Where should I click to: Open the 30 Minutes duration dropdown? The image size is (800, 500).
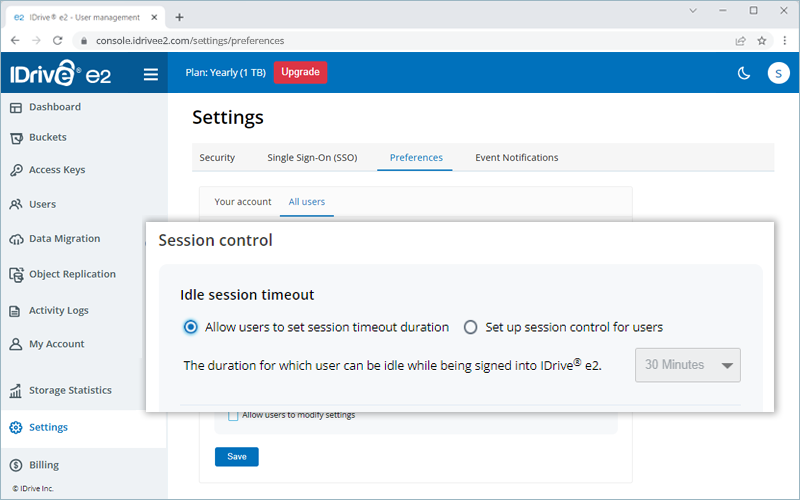click(688, 365)
